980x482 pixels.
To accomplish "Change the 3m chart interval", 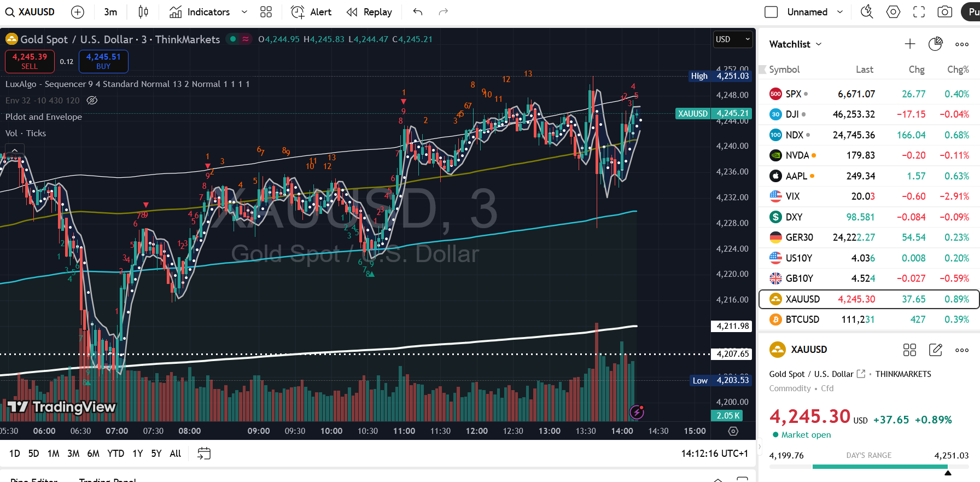I will coord(110,12).
